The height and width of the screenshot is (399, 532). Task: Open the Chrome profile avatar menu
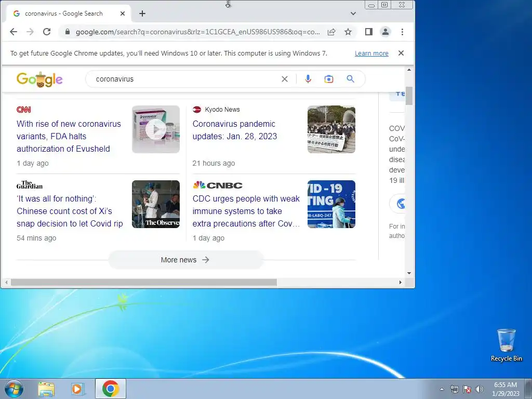click(385, 32)
